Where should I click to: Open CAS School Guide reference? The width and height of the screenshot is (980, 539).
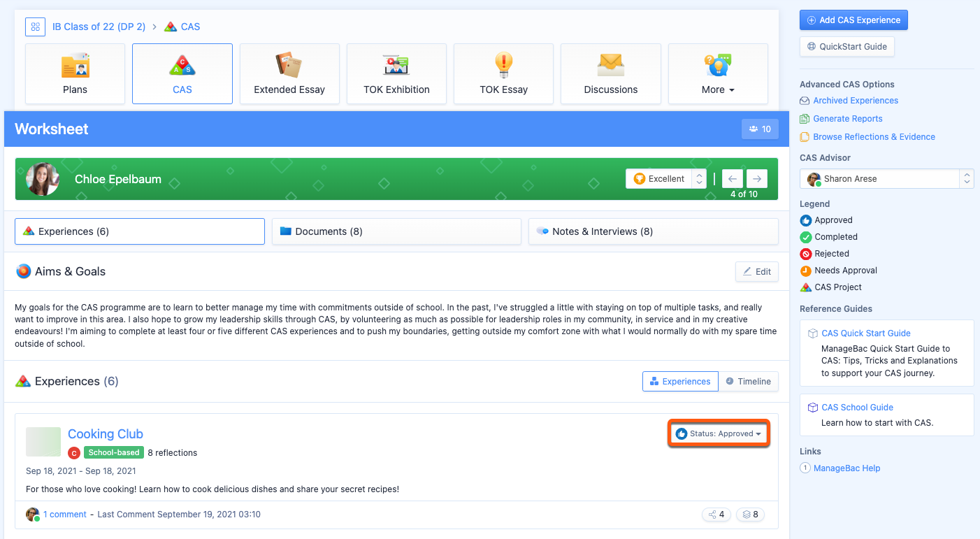point(857,408)
